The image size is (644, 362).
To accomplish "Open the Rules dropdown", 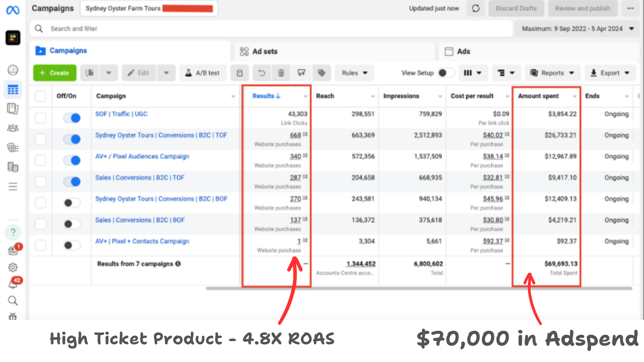I will pyautogui.click(x=355, y=73).
